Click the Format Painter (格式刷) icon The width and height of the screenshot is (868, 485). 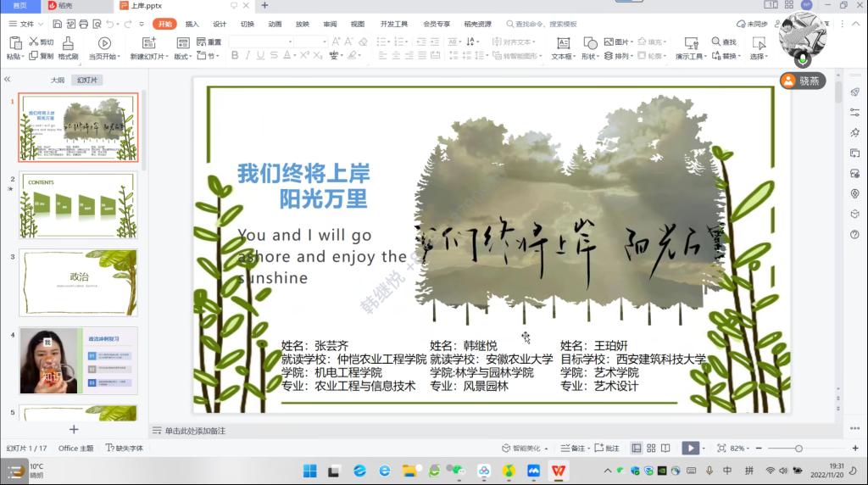68,42
